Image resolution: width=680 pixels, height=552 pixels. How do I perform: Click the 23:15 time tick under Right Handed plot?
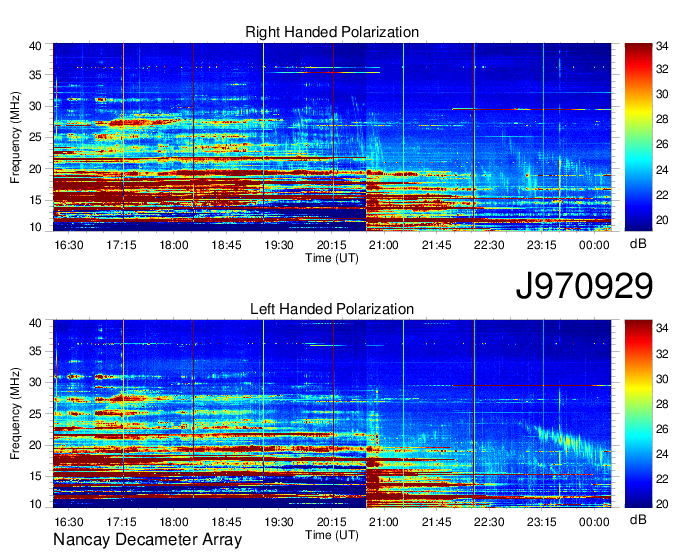(542, 245)
